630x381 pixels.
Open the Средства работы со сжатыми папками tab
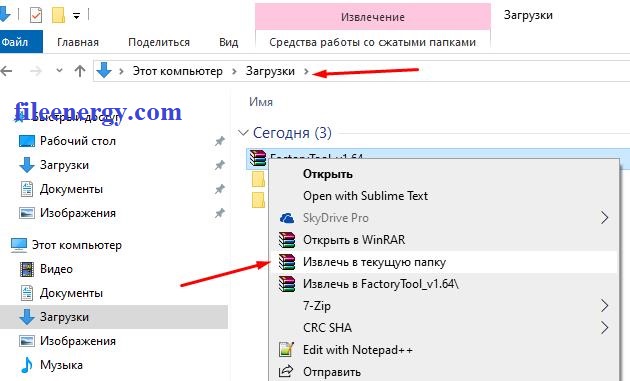(x=372, y=42)
